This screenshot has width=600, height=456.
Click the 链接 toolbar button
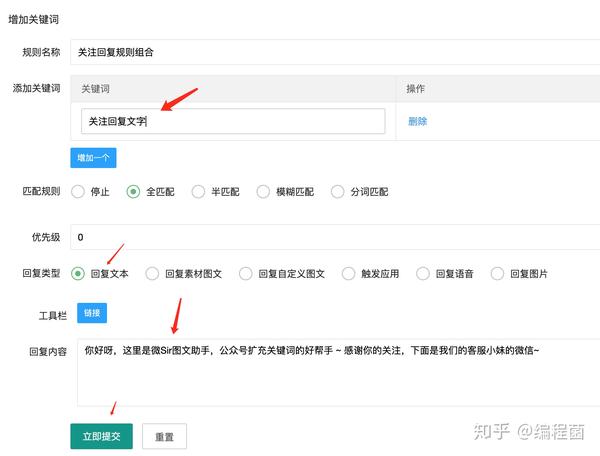[92, 313]
